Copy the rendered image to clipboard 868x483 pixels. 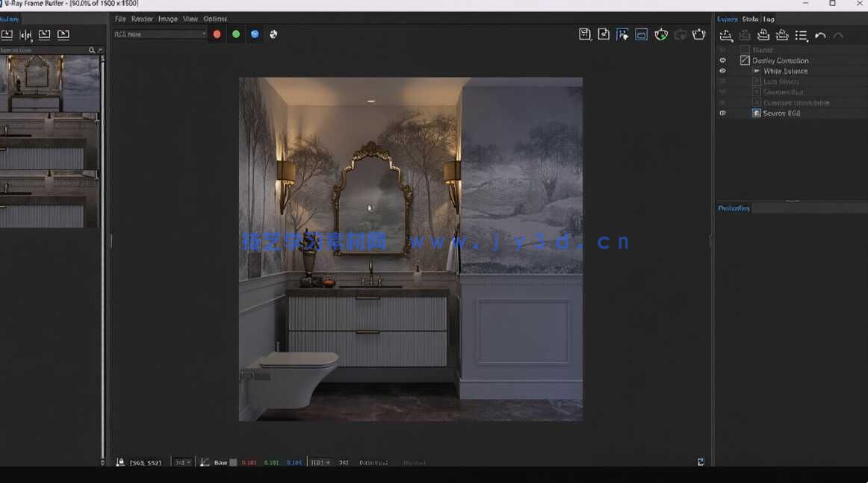(x=603, y=34)
